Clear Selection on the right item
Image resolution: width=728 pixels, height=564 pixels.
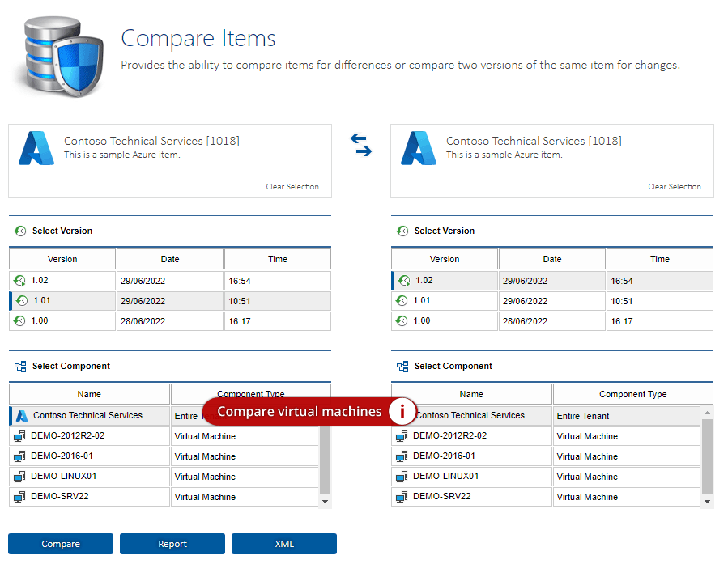point(675,186)
